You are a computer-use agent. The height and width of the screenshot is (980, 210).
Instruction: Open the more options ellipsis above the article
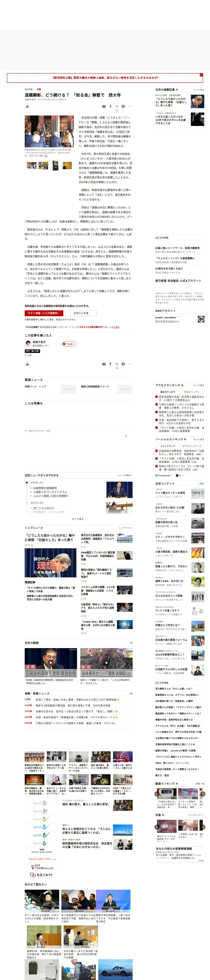tap(130, 106)
